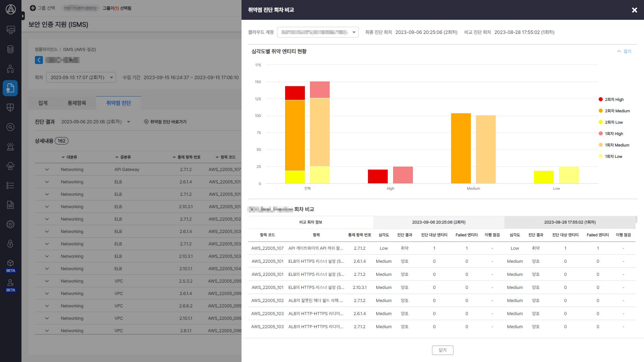The image size is (644, 362).
Task: Toggle the 2회차 Low legend item
Action: pos(610,122)
